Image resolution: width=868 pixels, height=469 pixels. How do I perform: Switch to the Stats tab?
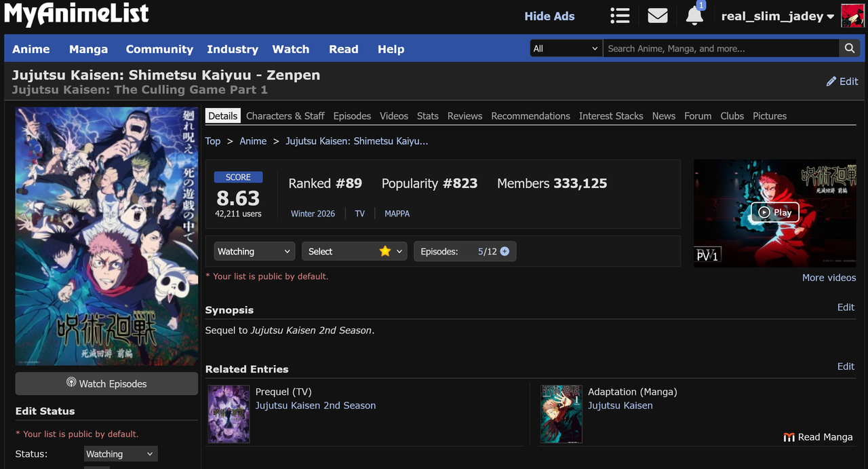tap(428, 116)
